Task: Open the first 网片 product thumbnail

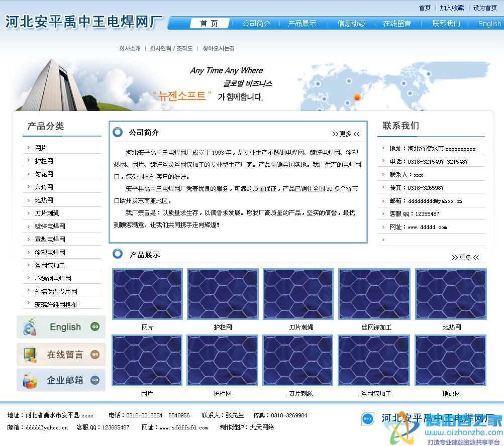Action: [x=147, y=294]
